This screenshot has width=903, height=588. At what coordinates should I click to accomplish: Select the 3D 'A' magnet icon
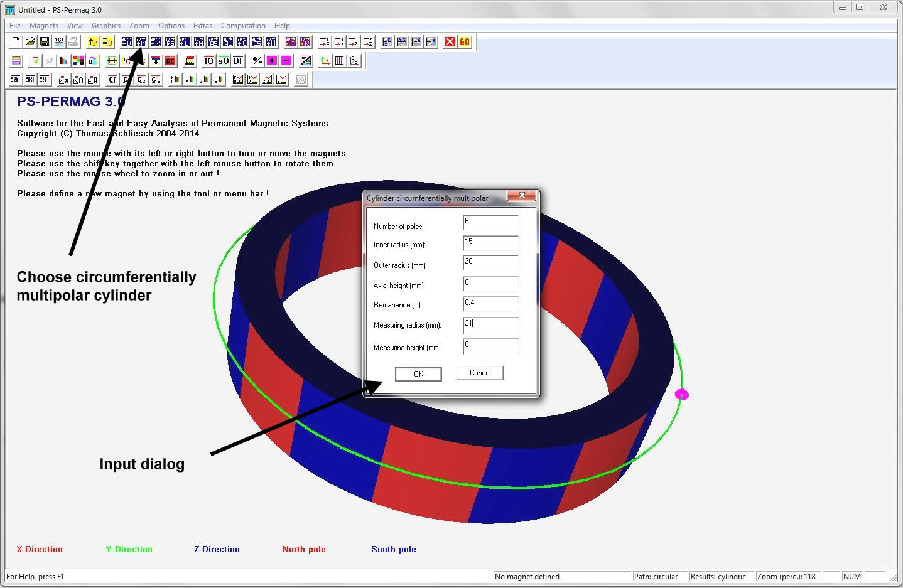click(x=199, y=42)
